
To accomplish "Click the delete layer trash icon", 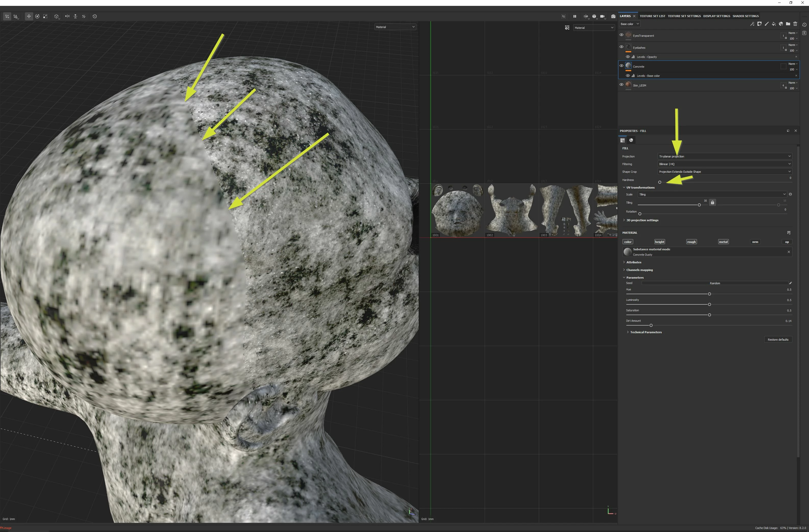I will pyautogui.click(x=795, y=24).
